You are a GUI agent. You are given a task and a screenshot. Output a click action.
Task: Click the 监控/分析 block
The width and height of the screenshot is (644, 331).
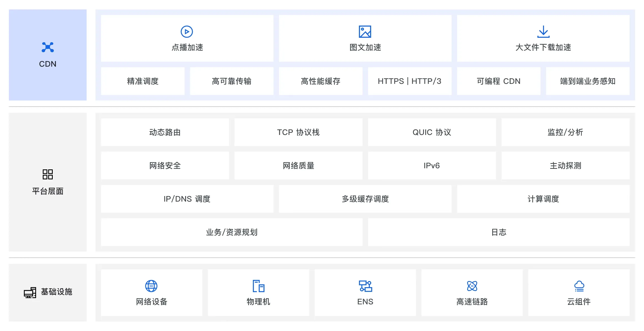pos(566,132)
